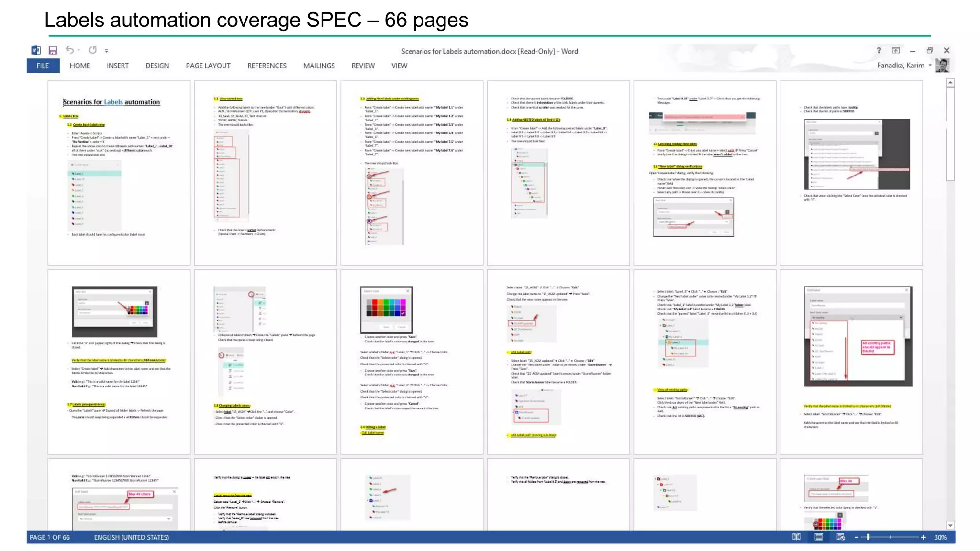
Task: Click the document title in title bar
Action: coord(490,51)
